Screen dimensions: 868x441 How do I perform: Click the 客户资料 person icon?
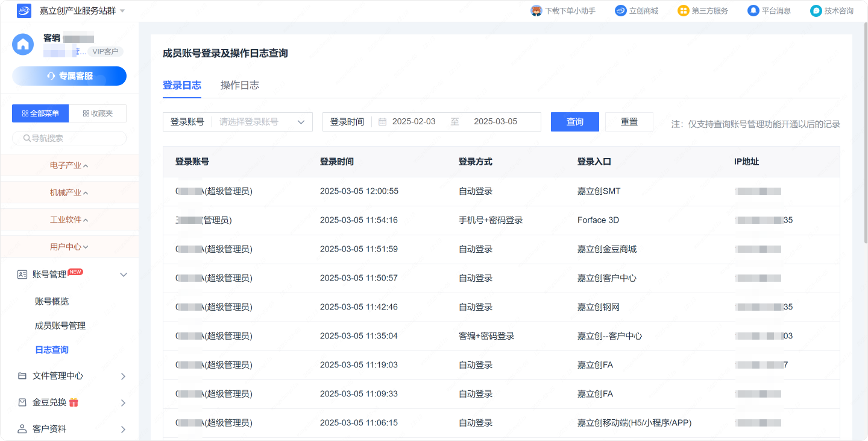22,429
